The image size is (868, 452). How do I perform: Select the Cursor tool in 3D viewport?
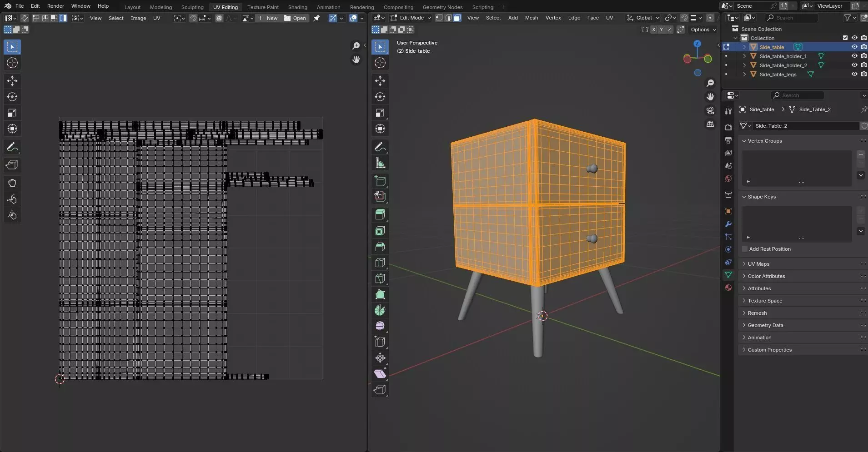point(380,63)
